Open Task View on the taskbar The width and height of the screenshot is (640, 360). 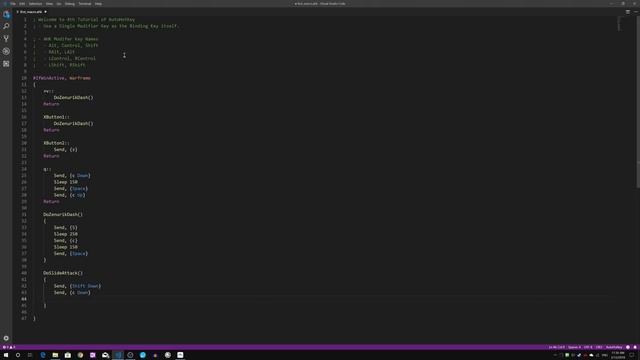pos(30,355)
